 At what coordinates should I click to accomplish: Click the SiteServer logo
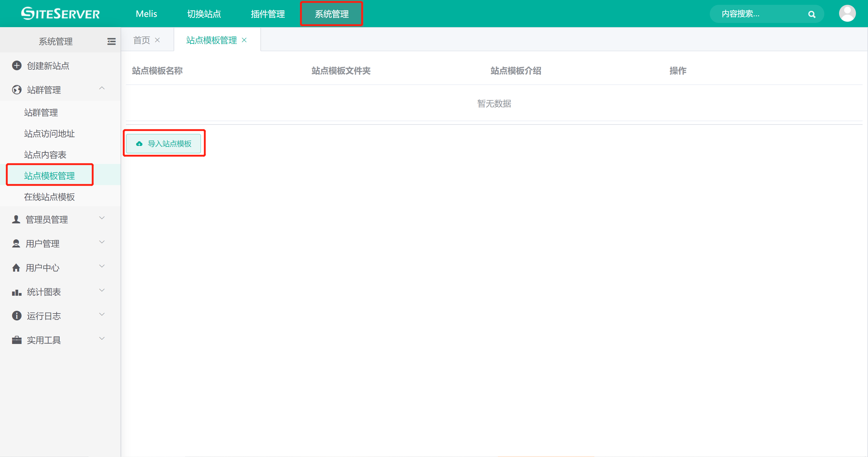[x=60, y=14]
